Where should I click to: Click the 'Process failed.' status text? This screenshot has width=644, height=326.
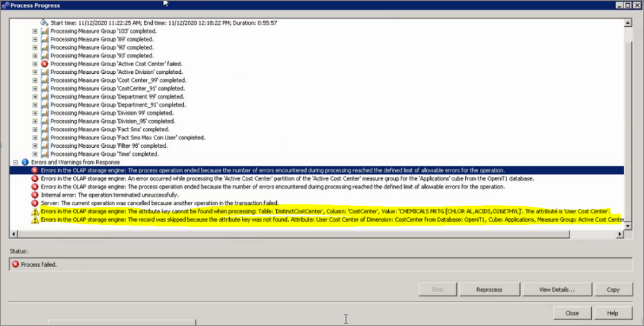coord(39,264)
